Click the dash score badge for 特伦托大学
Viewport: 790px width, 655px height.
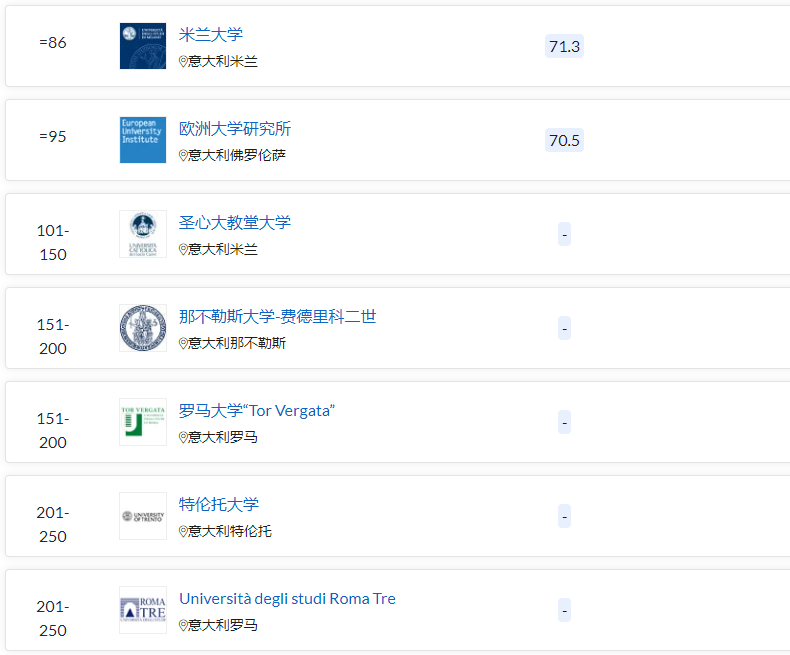click(x=564, y=516)
